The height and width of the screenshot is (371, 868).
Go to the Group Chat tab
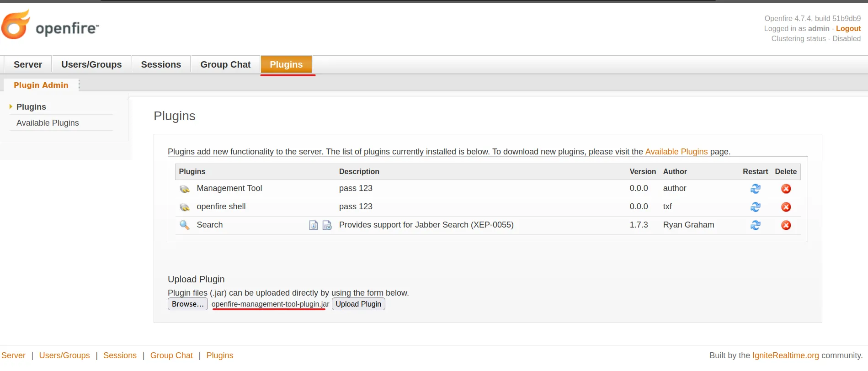tap(225, 64)
